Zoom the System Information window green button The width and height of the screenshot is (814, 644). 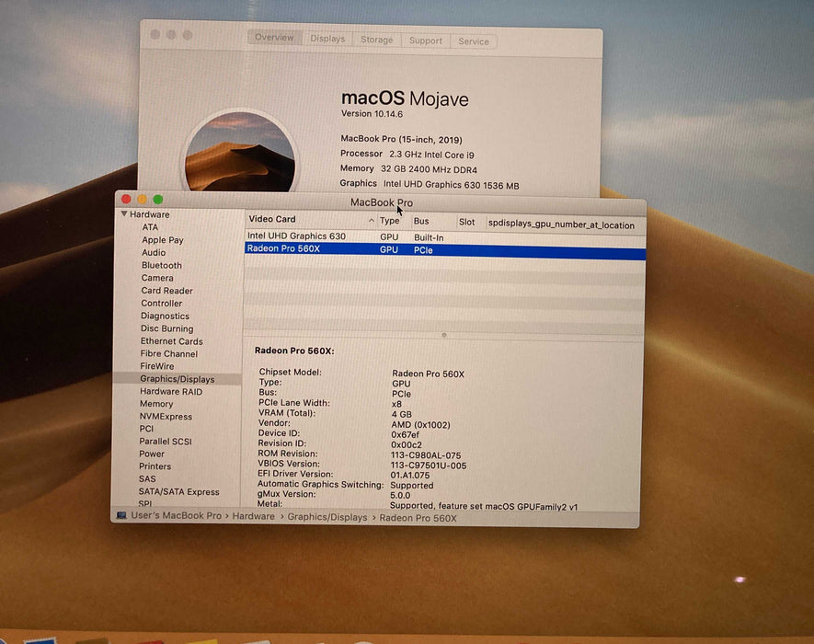tap(158, 200)
